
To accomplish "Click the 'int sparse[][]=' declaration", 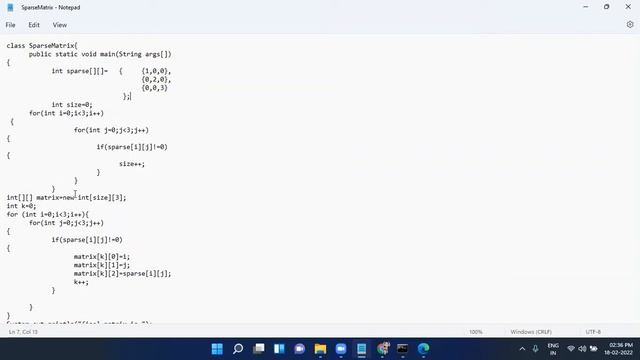I will 80,71.
